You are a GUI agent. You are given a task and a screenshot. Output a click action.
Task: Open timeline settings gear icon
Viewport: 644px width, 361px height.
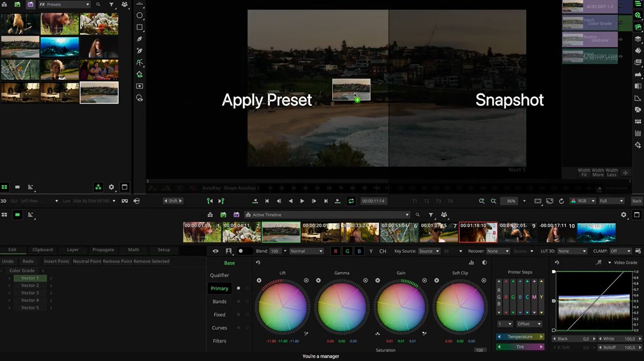(624, 215)
